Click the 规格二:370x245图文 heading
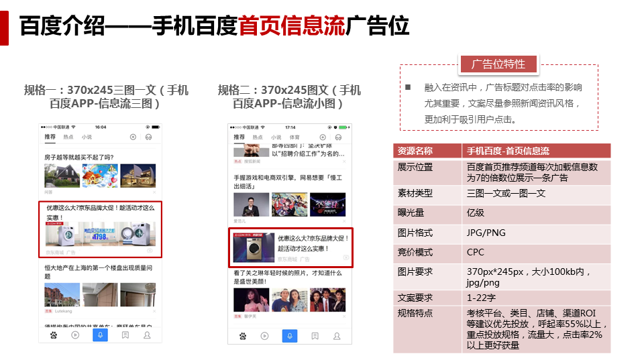 tap(289, 97)
